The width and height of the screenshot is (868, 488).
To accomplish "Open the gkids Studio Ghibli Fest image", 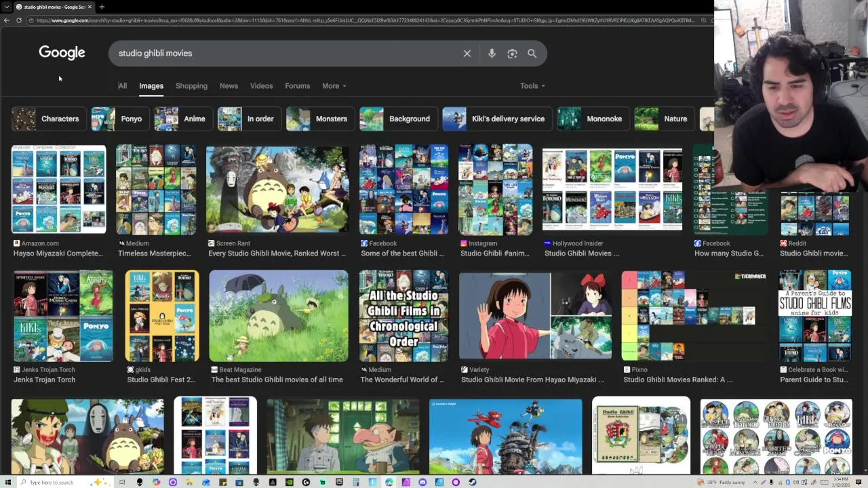I will point(162,316).
